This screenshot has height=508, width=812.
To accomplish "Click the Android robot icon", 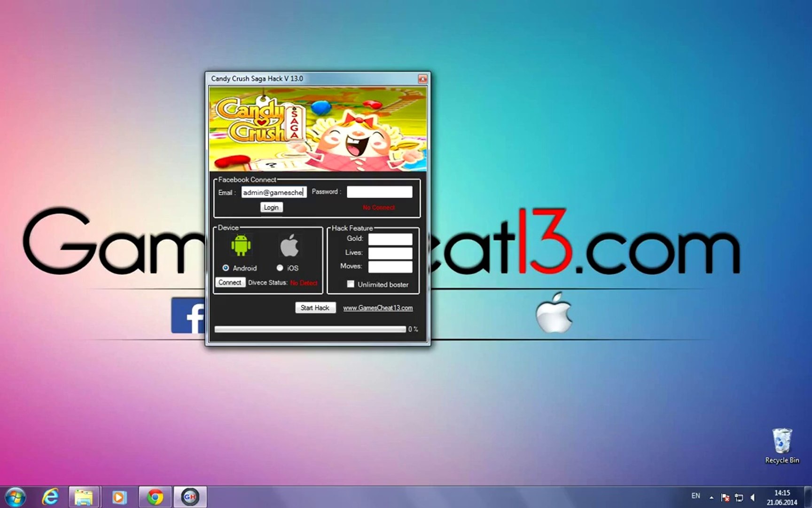I will 241,245.
